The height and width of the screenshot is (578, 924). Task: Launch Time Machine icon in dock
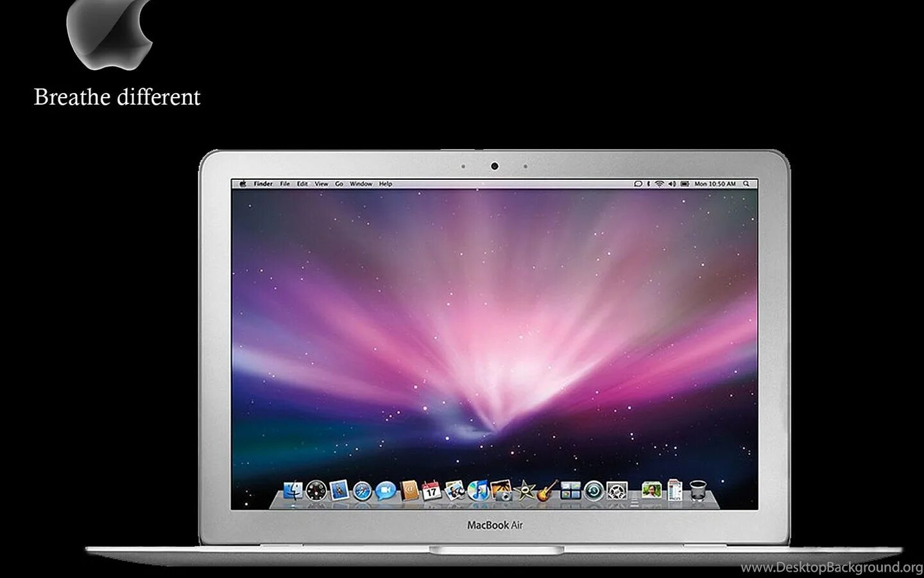point(594,491)
